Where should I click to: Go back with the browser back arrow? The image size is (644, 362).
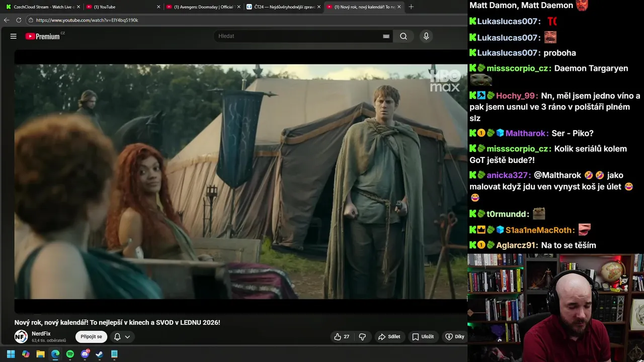7,20
